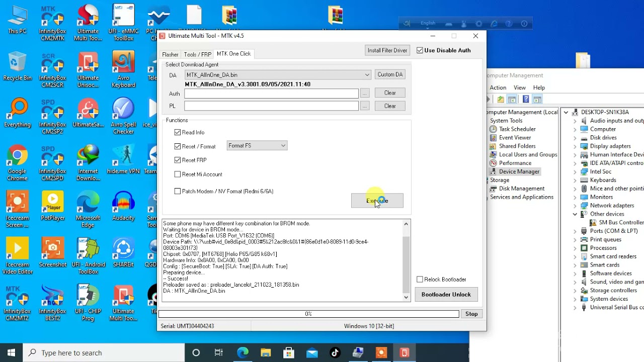
Task: Open the Help menu in Computer Management
Action: point(539,87)
